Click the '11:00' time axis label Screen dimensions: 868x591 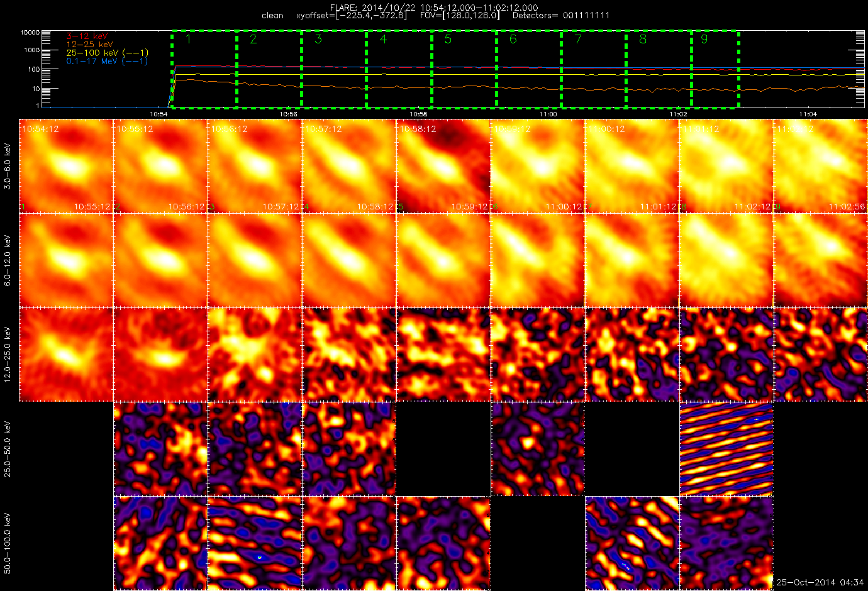pos(548,114)
